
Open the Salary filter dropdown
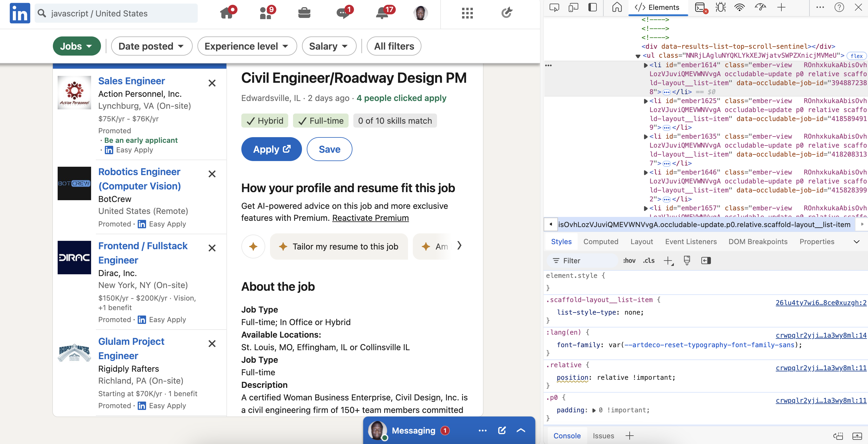329,46
